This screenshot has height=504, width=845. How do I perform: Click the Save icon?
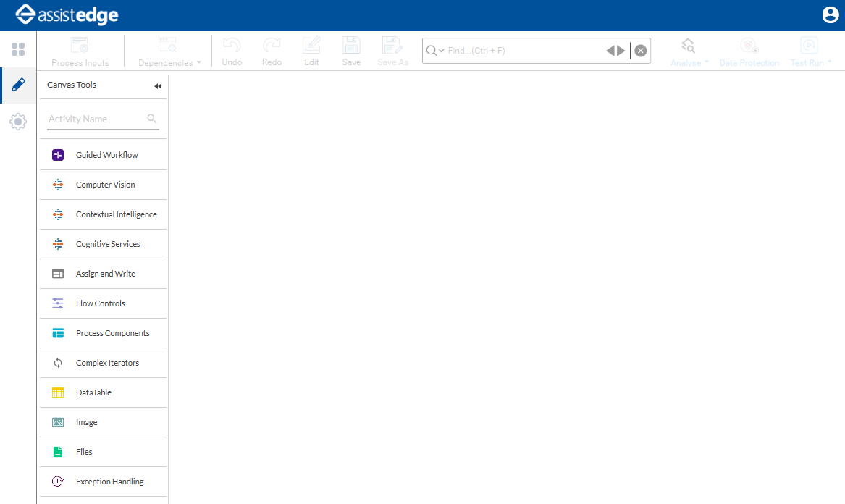point(351,46)
